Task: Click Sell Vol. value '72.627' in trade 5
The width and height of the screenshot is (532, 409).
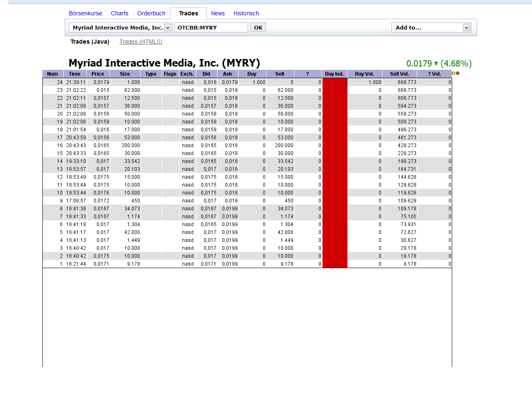Action: (x=409, y=232)
